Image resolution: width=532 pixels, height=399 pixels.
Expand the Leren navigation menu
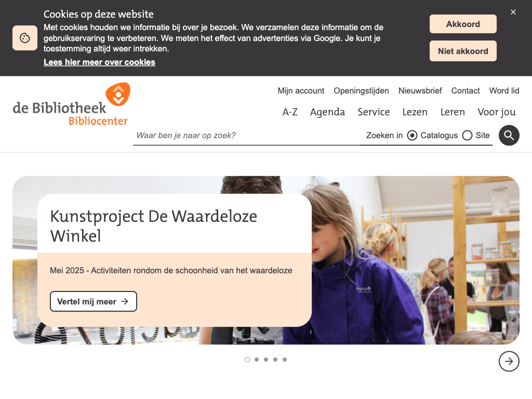[x=453, y=112]
